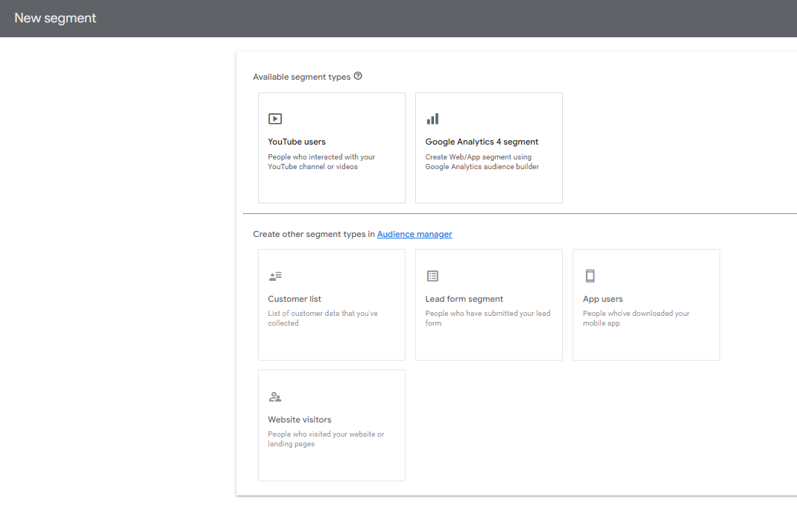
Task: Click 'People who have submitted your lead form'
Action: [x=488, y=318]
